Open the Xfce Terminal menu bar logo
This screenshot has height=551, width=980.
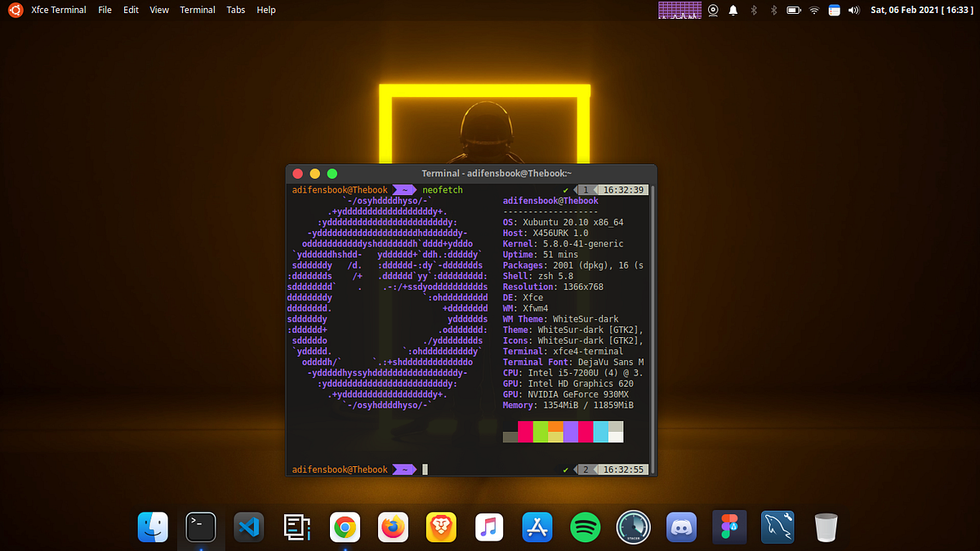(x=14, y=10)
